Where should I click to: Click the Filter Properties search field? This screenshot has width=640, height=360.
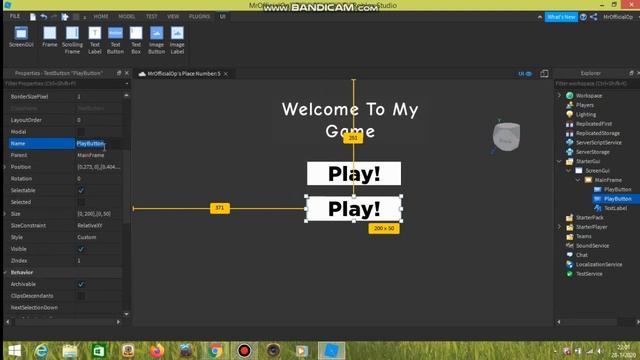[x=63, y=84]
